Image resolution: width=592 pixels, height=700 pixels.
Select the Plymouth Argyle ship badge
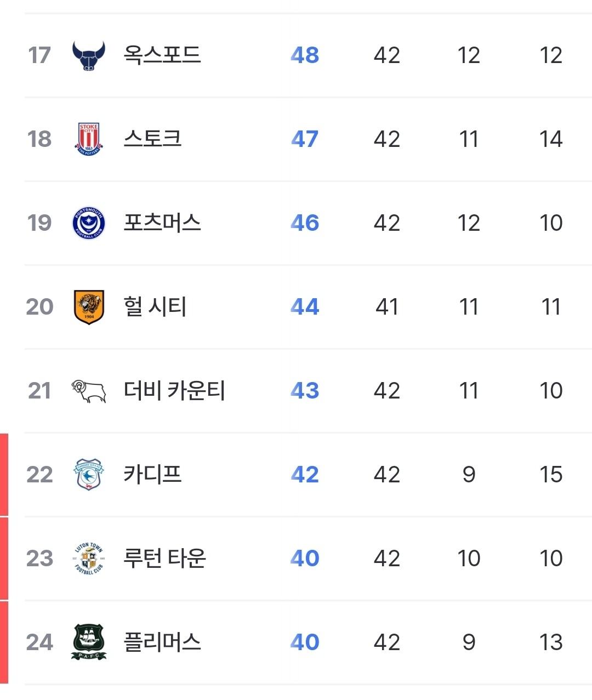[88, 642]
